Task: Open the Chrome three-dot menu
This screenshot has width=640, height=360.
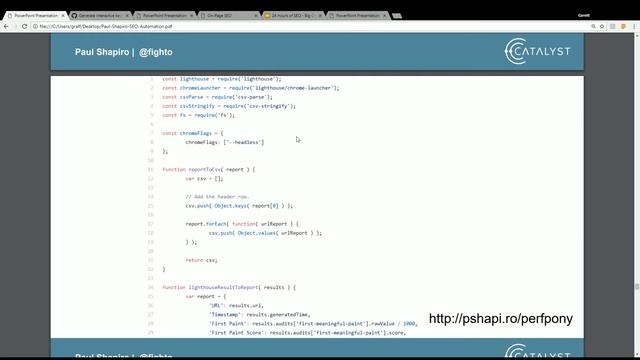Action: click(634, 26)
